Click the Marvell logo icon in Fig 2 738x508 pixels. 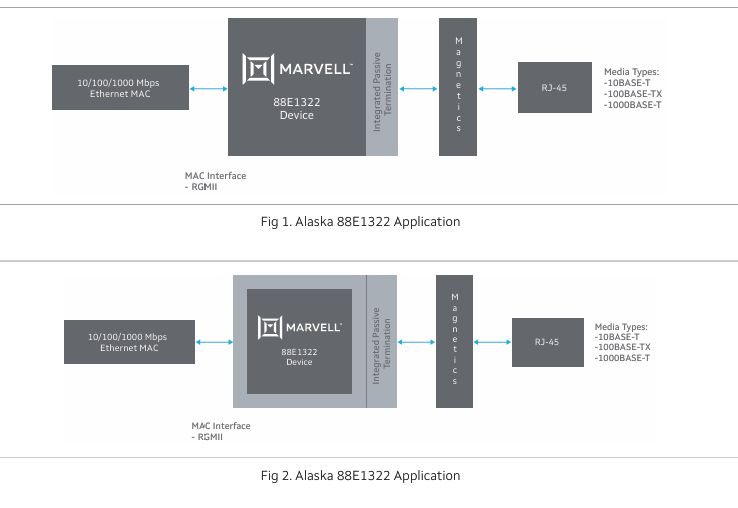pos(269,327)
